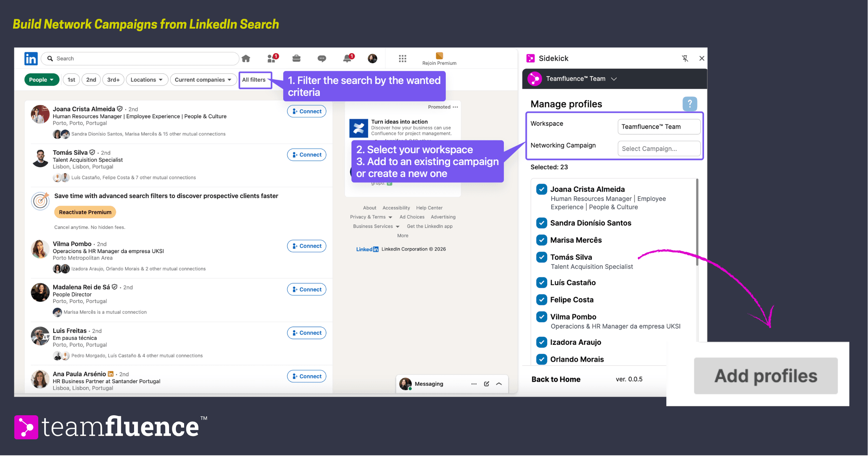
Task: Open LinkedIn home via logo icon
Action: 31,59
